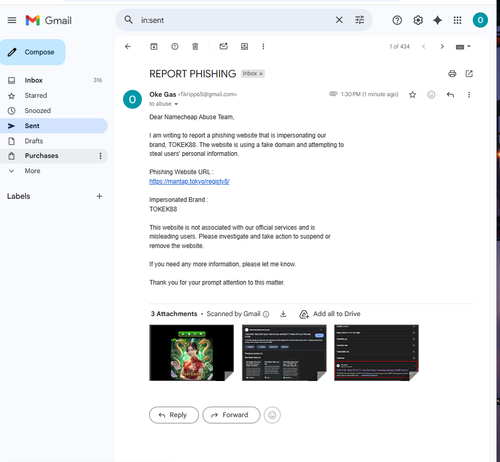Viewport: 500px width, 462px height.
Task: Clear the search with the X icon
Action: pos(339,20)
